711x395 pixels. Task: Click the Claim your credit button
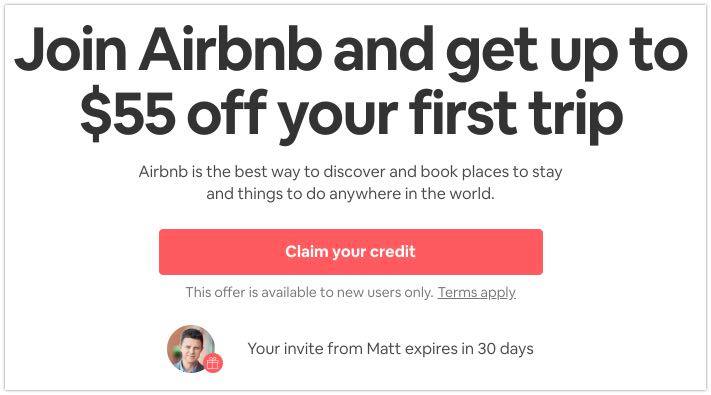tap(351, 252)
